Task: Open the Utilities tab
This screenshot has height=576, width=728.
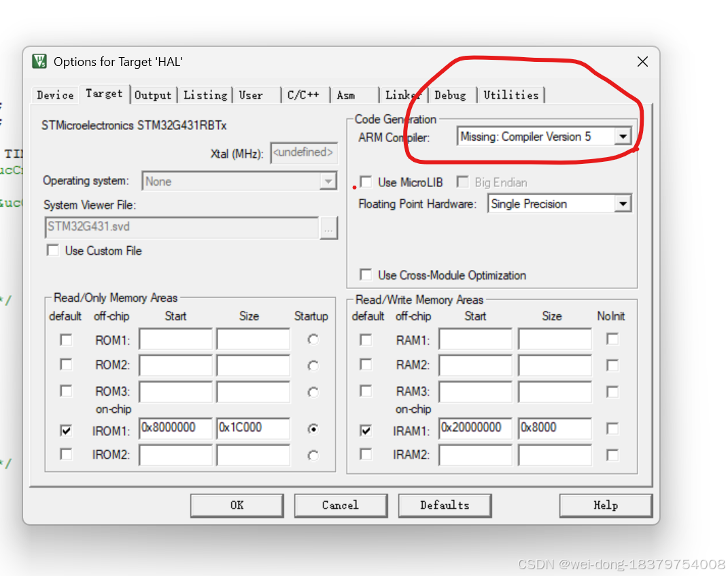Action: pos(511,95)
